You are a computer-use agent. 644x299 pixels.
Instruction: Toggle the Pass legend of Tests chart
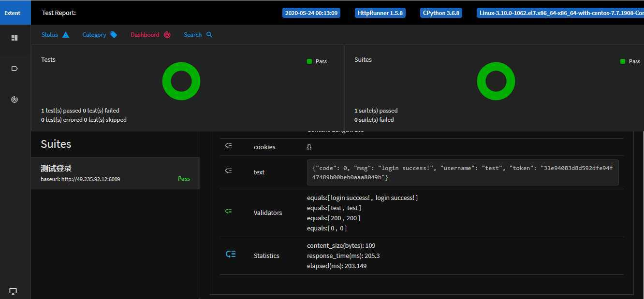317,61
